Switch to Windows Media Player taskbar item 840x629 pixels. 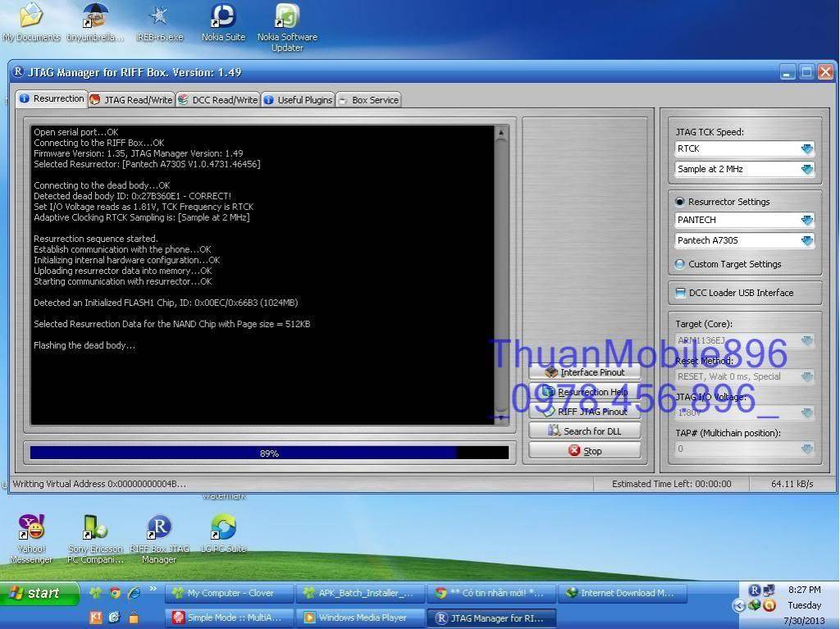[x=361, y=618]
